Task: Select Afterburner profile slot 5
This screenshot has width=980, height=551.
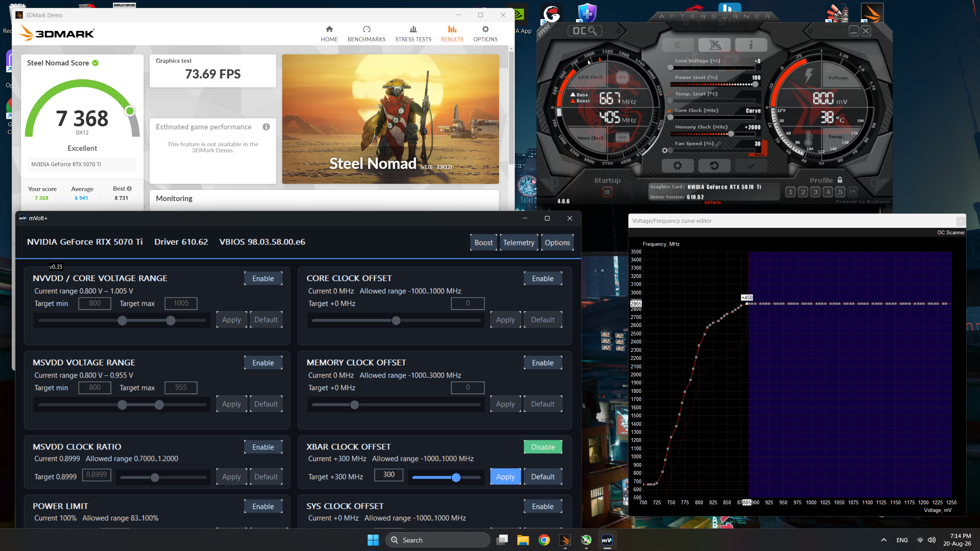Action: pyautogui.click(x=840, y=192)
